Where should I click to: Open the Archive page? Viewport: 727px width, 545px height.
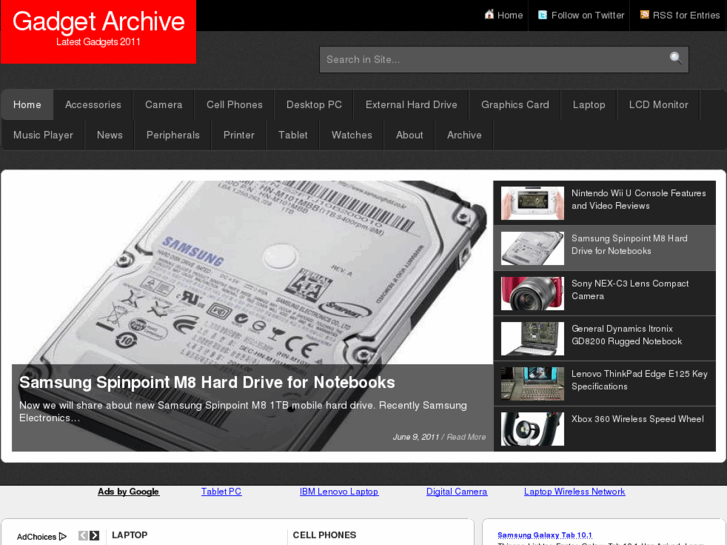464,135
